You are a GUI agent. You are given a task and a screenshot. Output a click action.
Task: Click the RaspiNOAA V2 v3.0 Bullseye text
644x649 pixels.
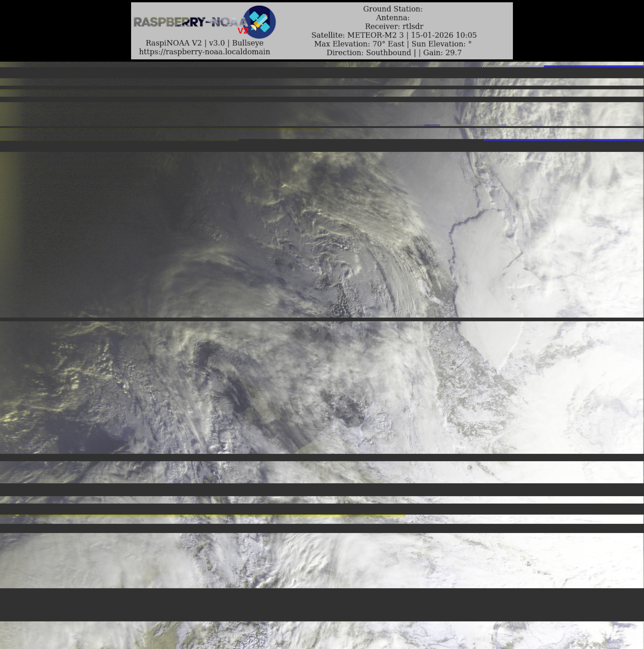(x=204, y=43)
